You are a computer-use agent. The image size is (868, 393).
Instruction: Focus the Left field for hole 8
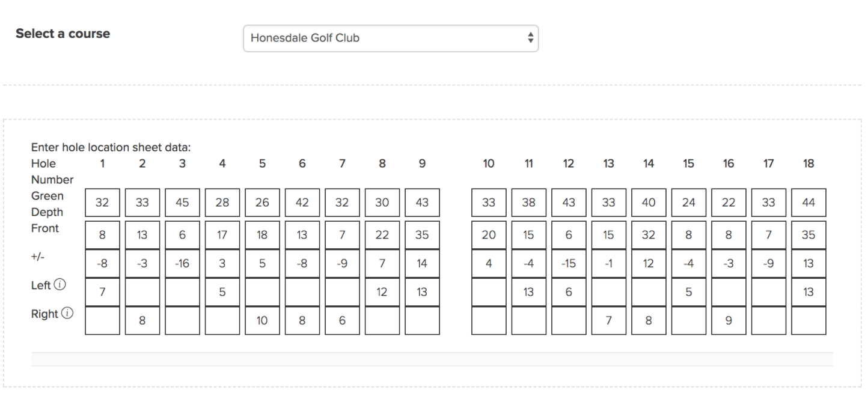coord(382,292)
